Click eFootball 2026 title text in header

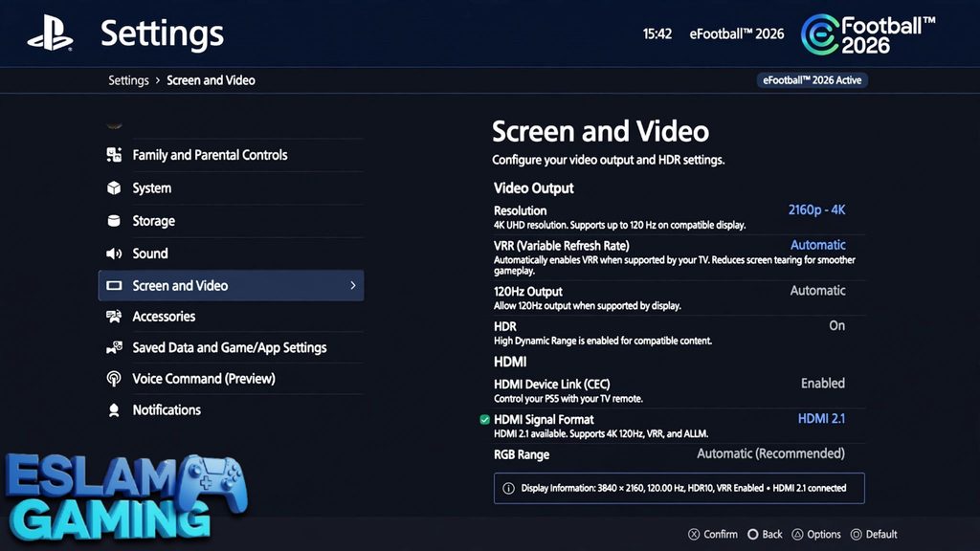tap(736, 33)
